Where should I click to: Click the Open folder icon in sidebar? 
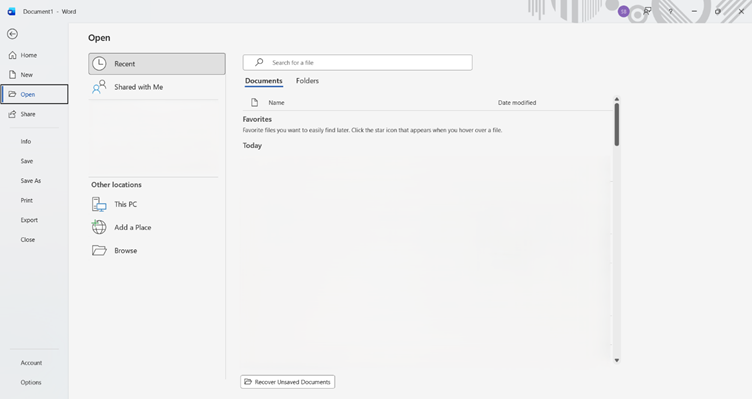click(x=12, y=94)
